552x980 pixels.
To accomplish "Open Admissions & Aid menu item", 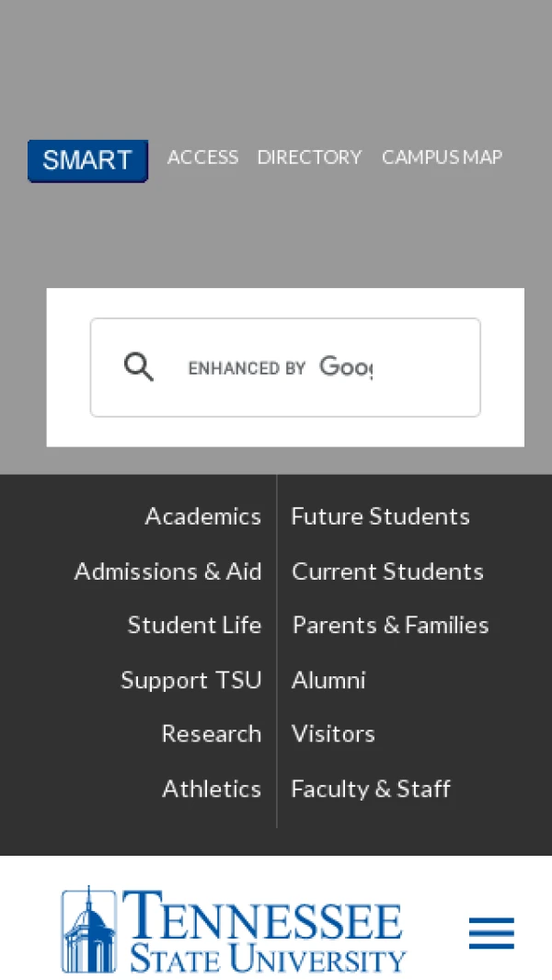I will 167,571.
